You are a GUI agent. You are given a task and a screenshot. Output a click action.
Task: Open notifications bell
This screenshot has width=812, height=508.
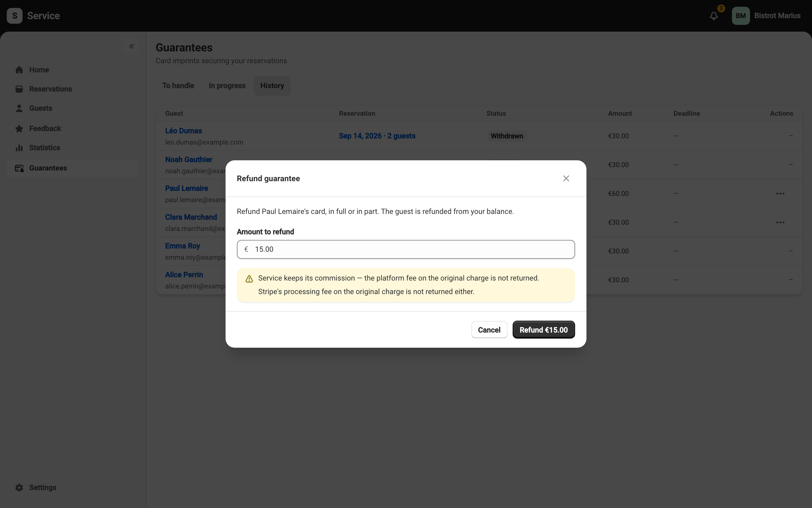click(714, 16)
